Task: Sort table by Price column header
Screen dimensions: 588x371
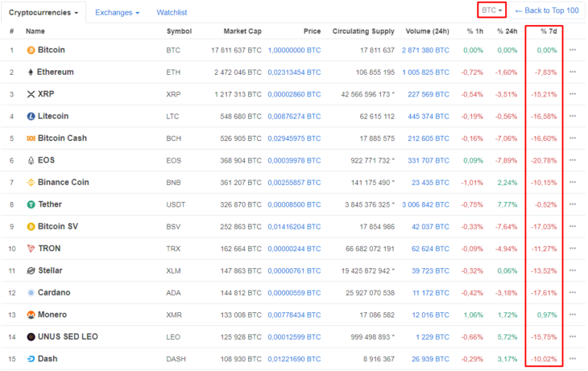Action: point(312,31)
